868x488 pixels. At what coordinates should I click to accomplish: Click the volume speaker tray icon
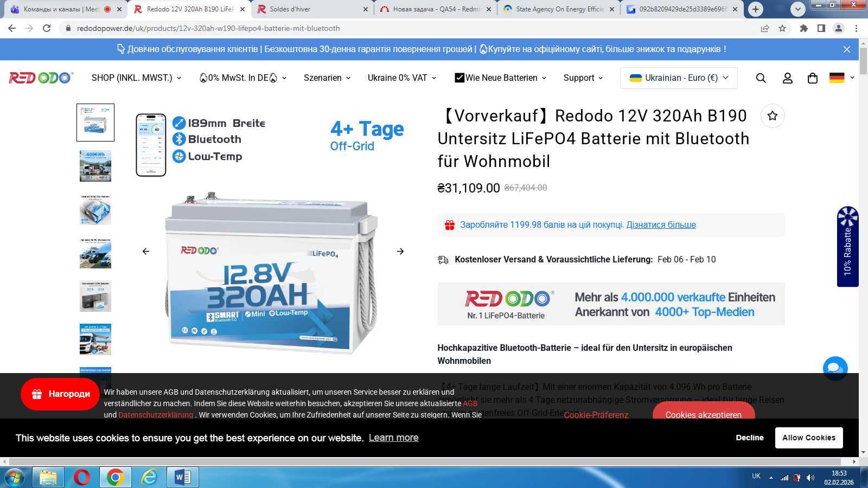810,478
